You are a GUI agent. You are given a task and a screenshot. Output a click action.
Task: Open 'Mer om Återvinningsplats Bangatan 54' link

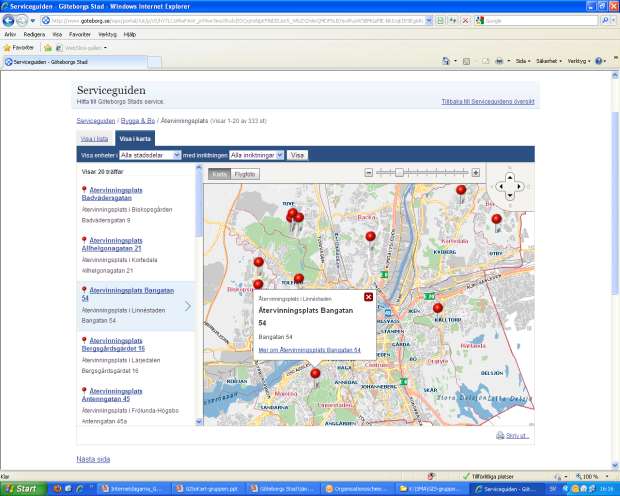coord(310,350)
